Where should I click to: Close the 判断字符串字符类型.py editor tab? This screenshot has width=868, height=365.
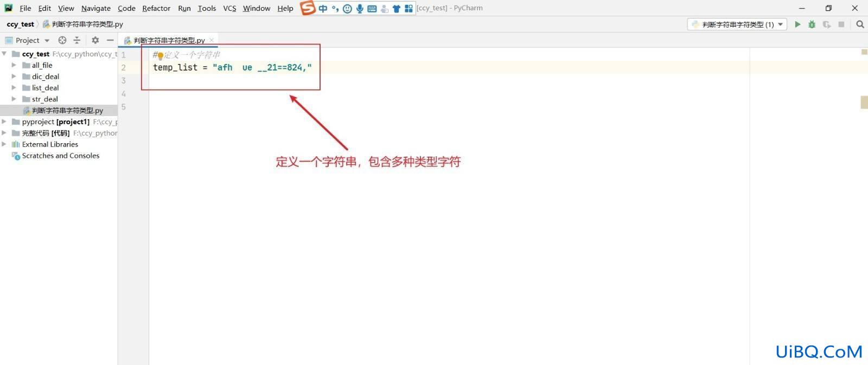pos(212,40)
